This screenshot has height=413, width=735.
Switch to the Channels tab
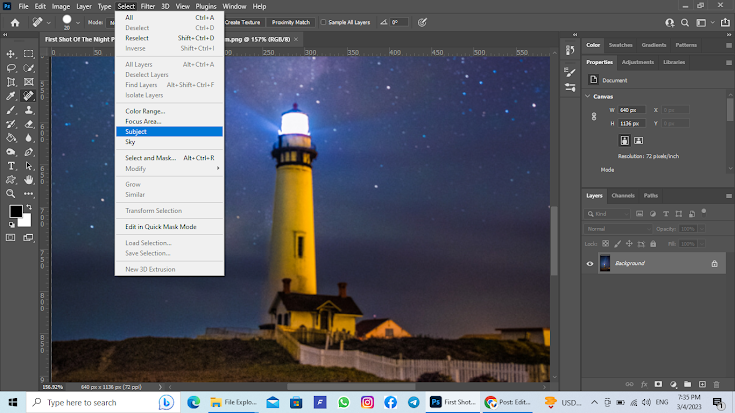click(623, 195)
